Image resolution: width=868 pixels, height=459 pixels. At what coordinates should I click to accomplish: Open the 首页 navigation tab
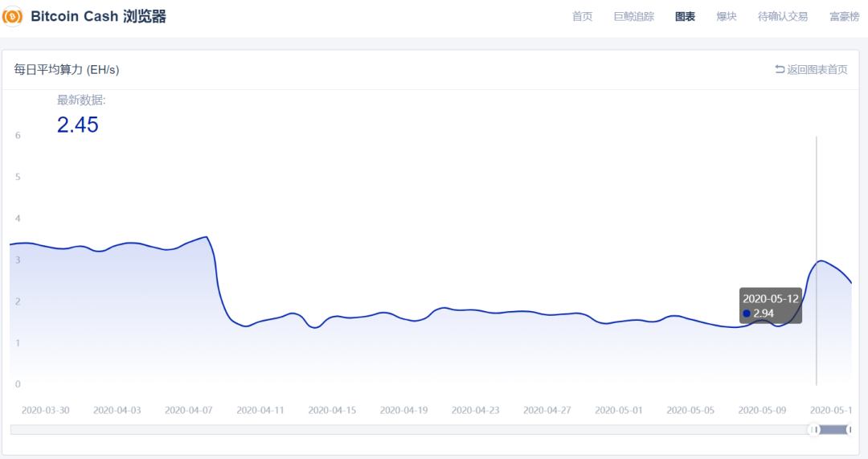tap(582, 17)
